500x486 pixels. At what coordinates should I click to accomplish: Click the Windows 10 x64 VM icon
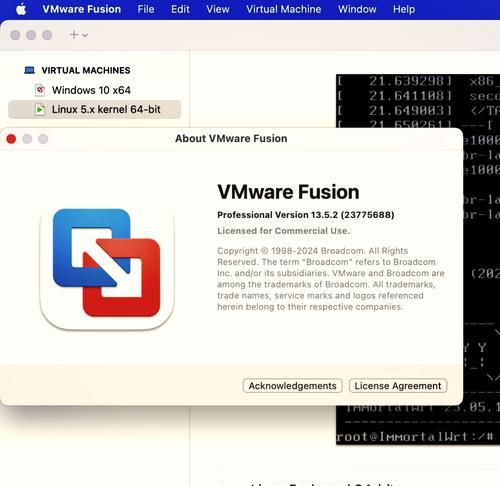point(40,90)
